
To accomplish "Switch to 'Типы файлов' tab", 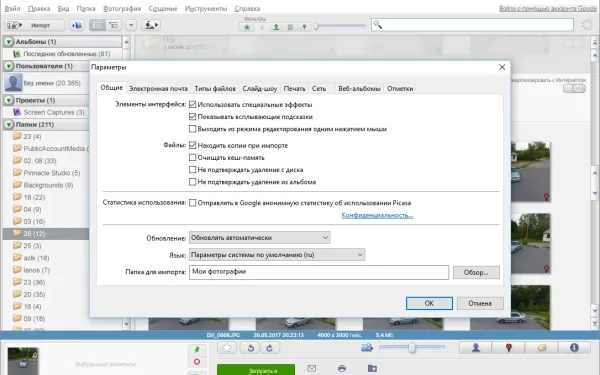I will [215, 88].
